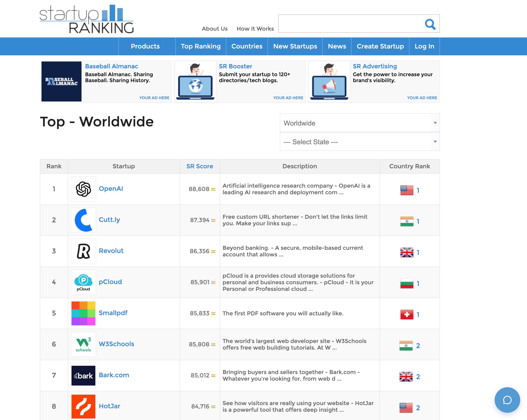Open the Countries navigation item
The height and width of the screenshot is (420, 527).
(247, 46)
